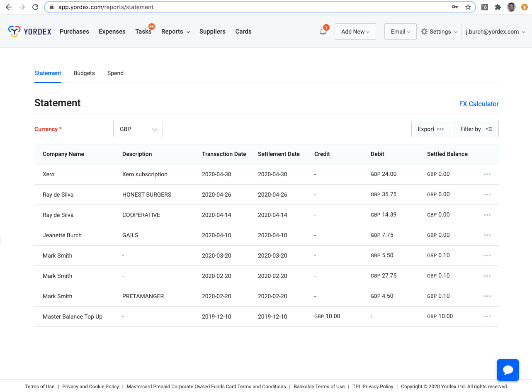Open Mastercard Prepaid Card Terms link

[206, 387]
